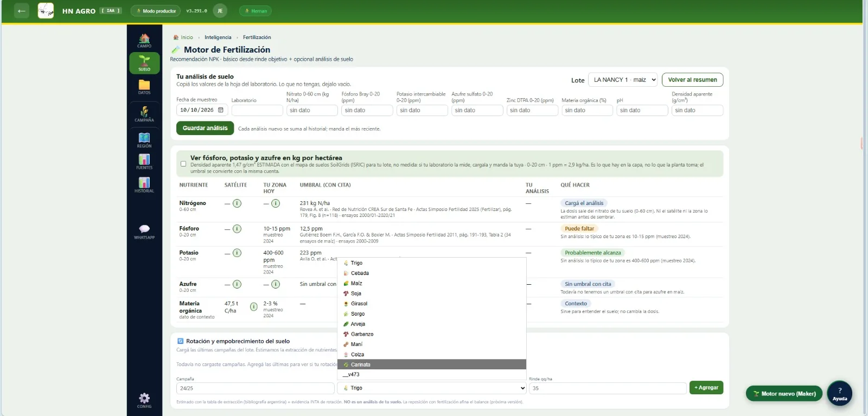The image size is (868, 416).
Task: Focus the Laboratorio input field
Action: point(257,111)
